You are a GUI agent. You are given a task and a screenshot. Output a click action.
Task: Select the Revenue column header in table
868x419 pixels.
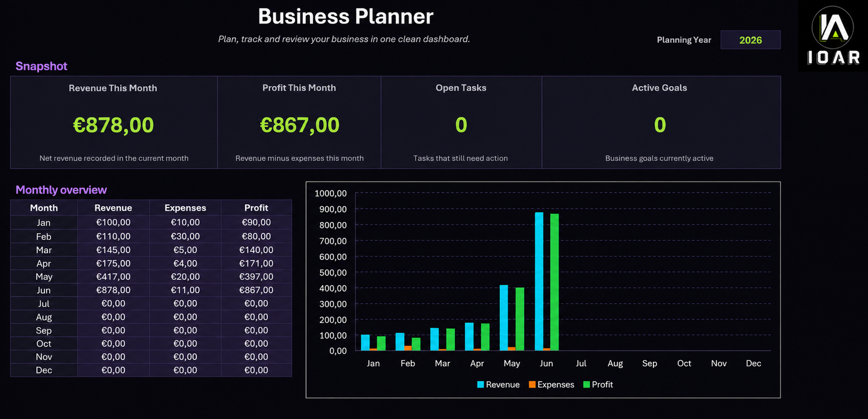[x=114, y=208]
